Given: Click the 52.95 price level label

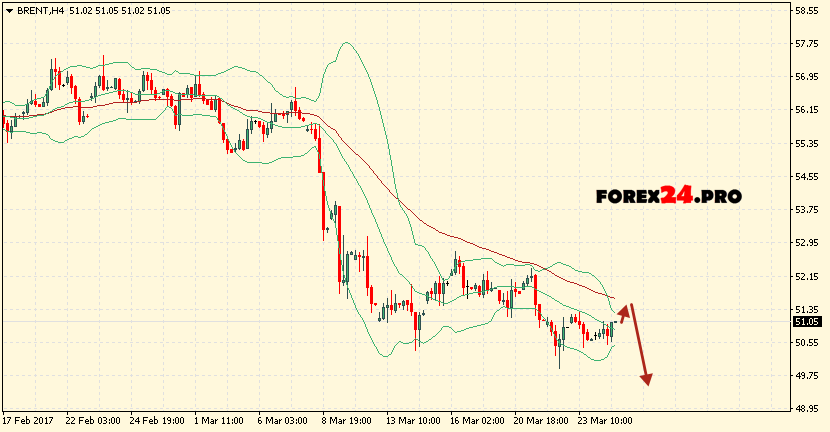Looking at the screenshot, I should coord(807,242).
